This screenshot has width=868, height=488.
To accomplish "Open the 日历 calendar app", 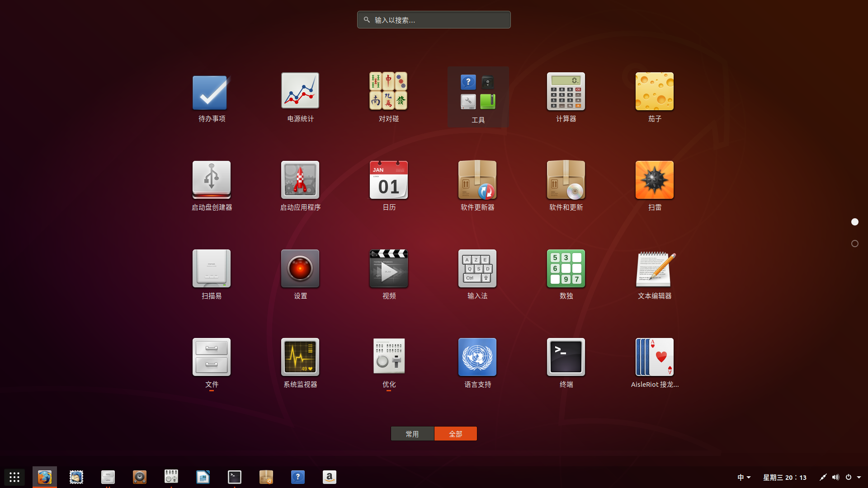I will (388, 180).
